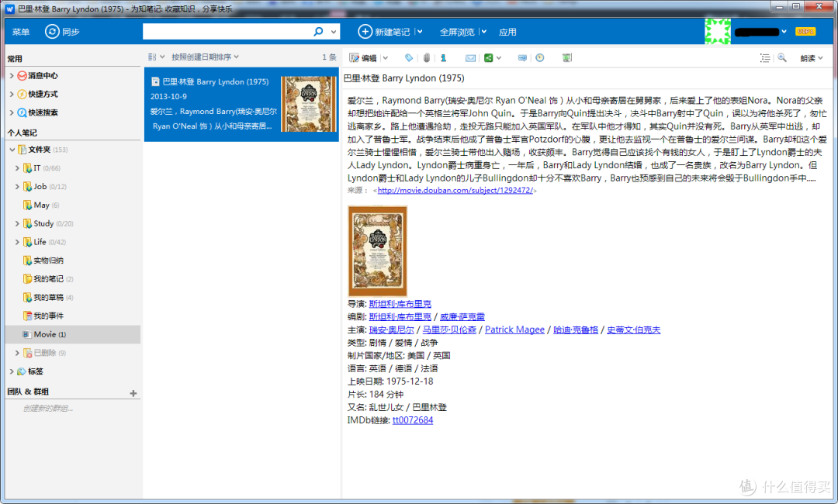The height and width of the screenshot is (504, 838).
Task: Click the tag icon in note toolbar
Action: 409,57
